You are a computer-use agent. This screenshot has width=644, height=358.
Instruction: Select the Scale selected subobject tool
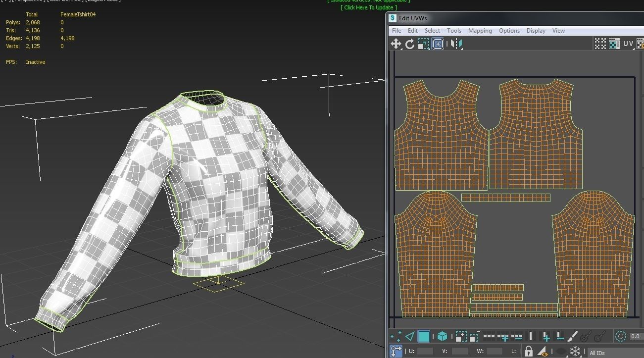coord(423,44)
